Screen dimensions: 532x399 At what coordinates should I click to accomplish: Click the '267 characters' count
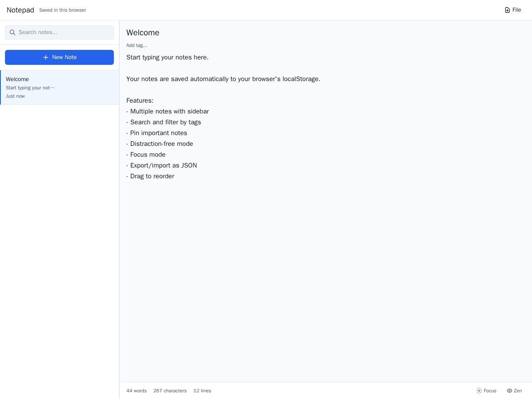tap(170, 391)
